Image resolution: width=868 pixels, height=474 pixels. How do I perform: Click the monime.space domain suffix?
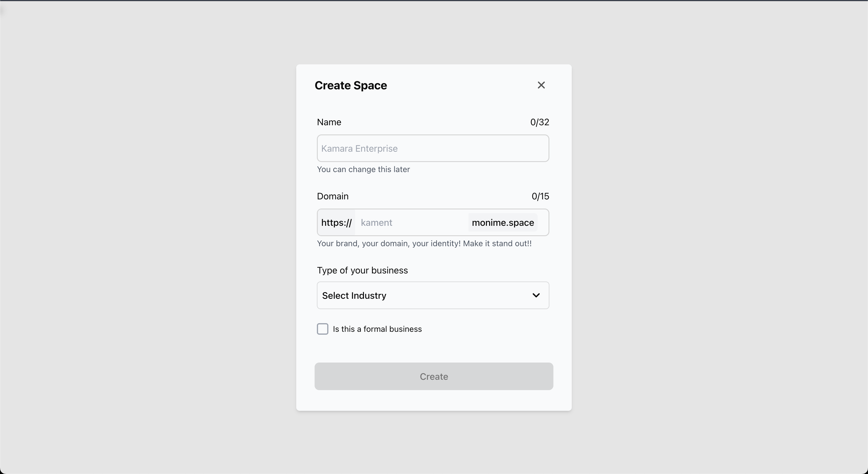[503, 223]
